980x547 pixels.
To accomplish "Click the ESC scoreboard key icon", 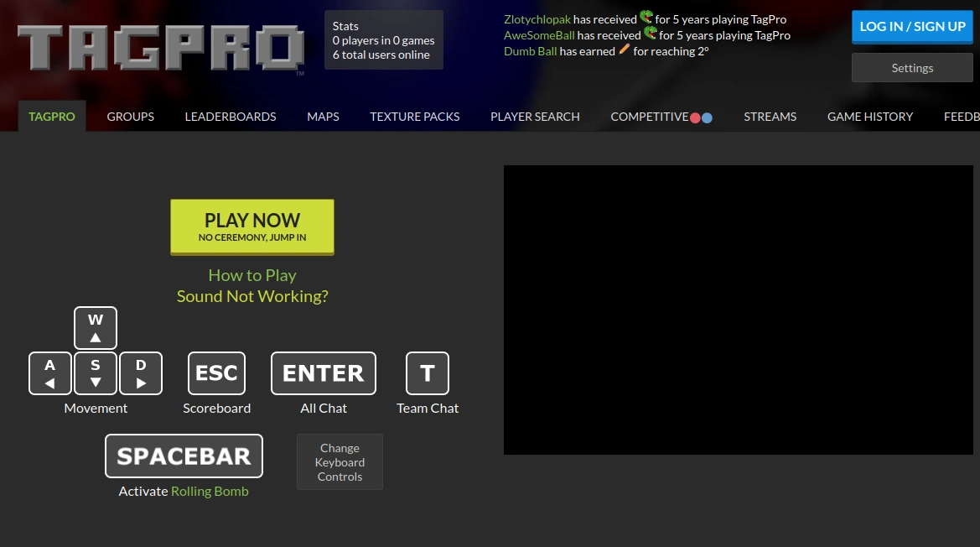I will click(x=216, y=373).
